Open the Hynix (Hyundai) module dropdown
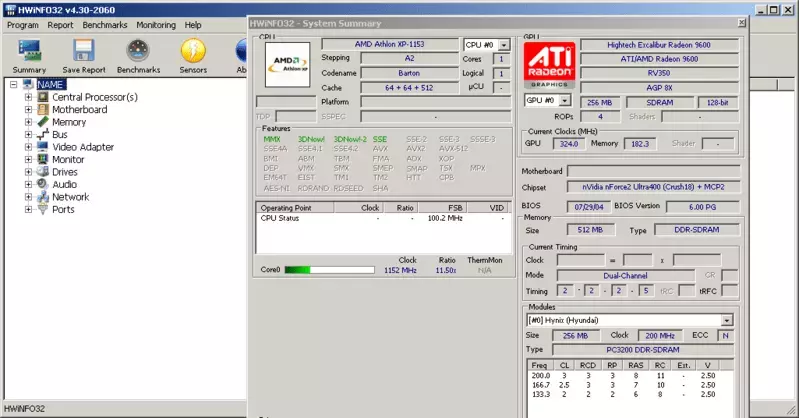The width and height of the screenshot is (799, 418). (727, 320)
